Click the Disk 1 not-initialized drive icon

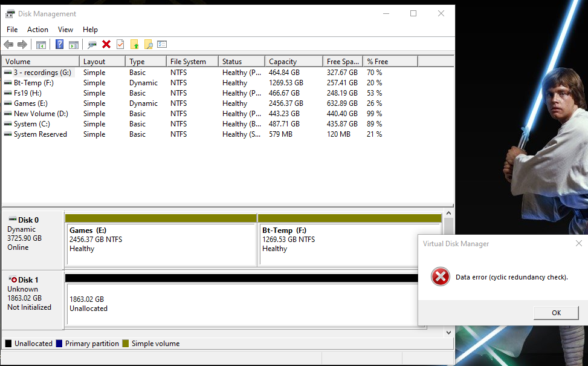click(x=12, y=279)
